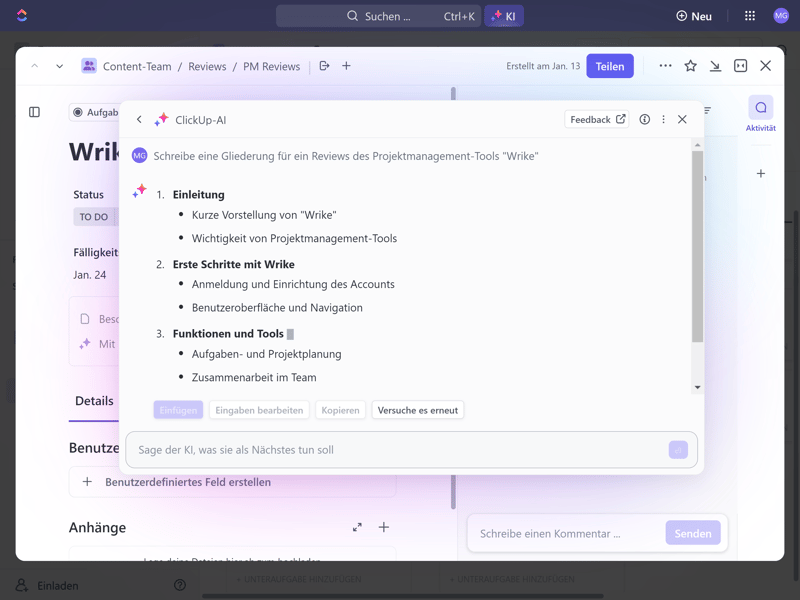Viewport: 800px width, 600px height.
Task: Favorite the task with star icon
Action: pos(690,66)
